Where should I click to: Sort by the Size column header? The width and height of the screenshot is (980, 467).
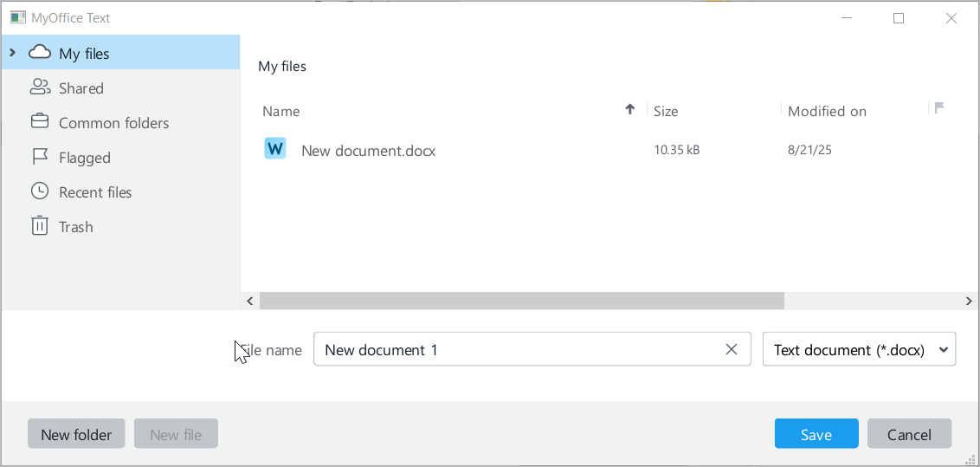coord(666,111)
